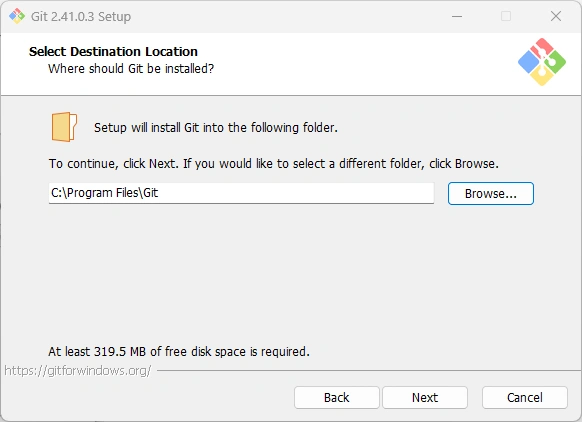Close the Git Setup window
Viewport: 582px width, 422px height.
[x=556, y=16]
